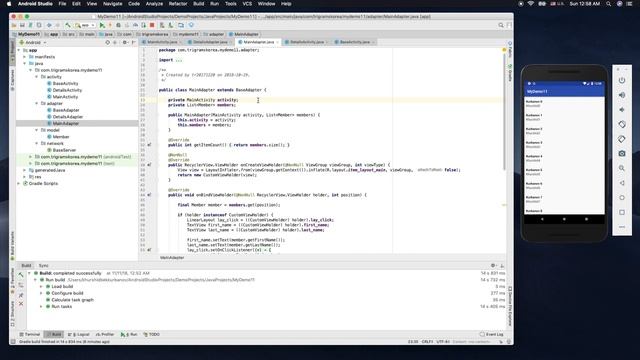This screenshot has height=360, width=640.
Task: Expand the Load build node
Action: point(41,287)
